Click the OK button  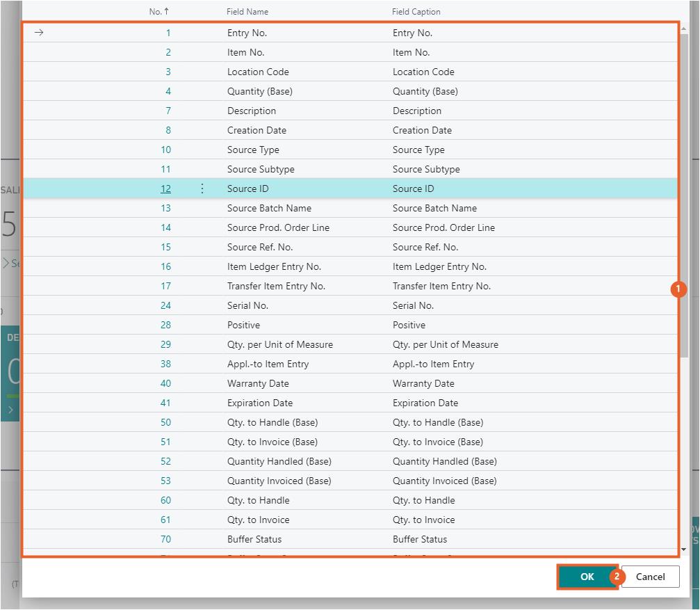point(587,577)
